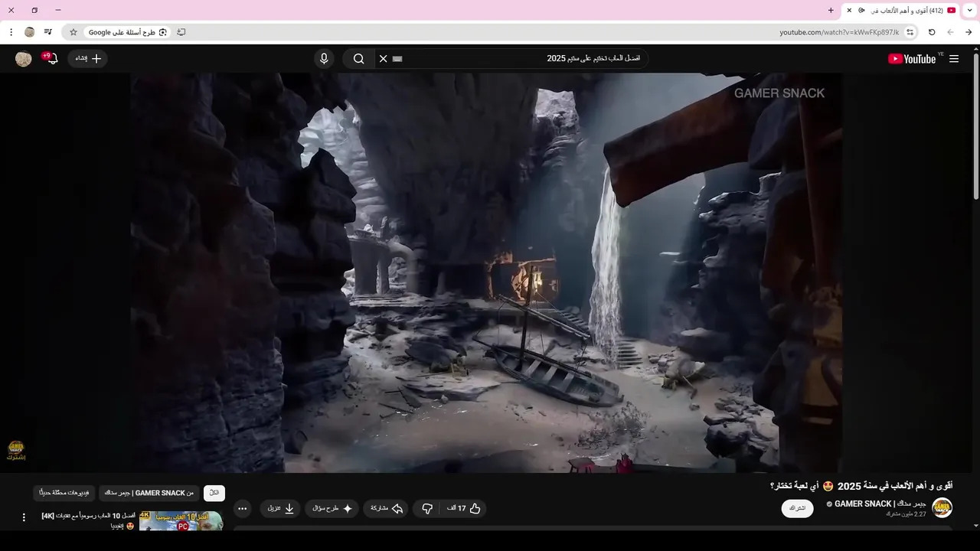
Task: Subscribe to GAMER SNACK (اشتراك)
Action: [x=798, y=508]
